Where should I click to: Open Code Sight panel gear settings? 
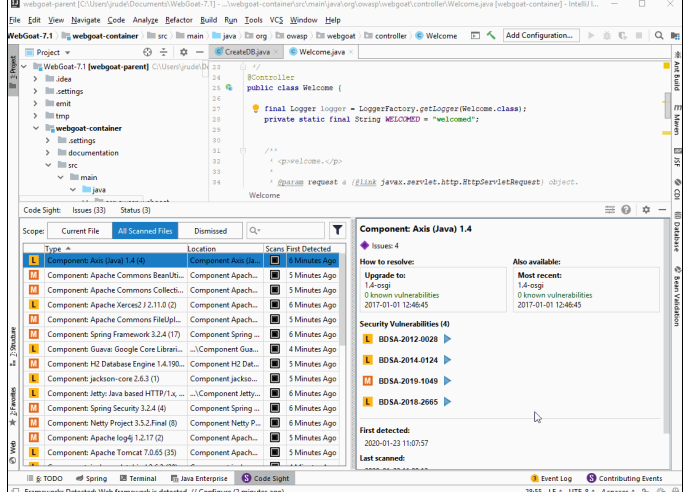646,210
